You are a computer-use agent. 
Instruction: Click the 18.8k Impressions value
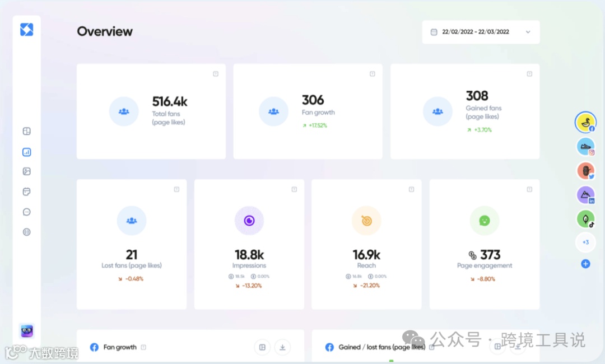click(x=249, y=255)
